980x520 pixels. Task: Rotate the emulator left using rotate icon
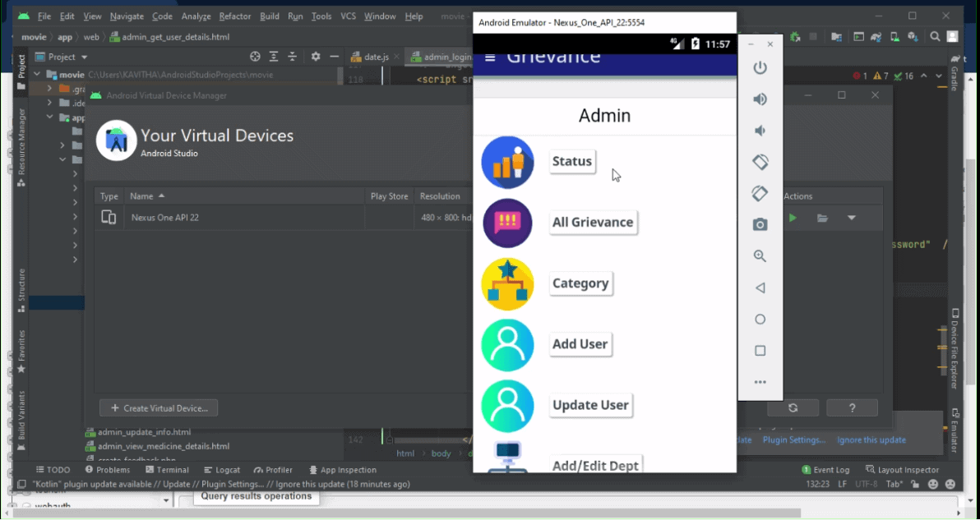coord(760,162)
